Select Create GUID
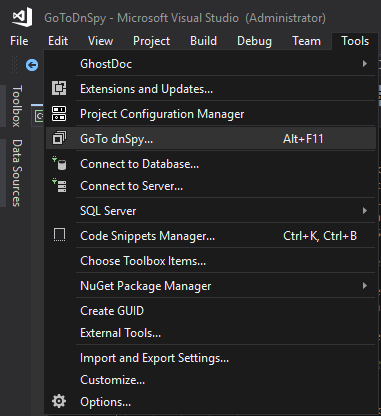 click(211, 311)
